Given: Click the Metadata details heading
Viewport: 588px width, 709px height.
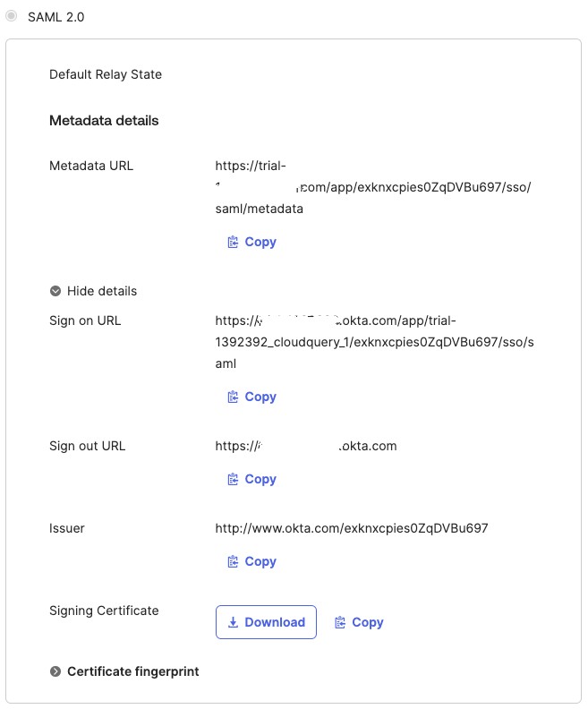Looking at the screenshot, I should click(x=104, y=121).
